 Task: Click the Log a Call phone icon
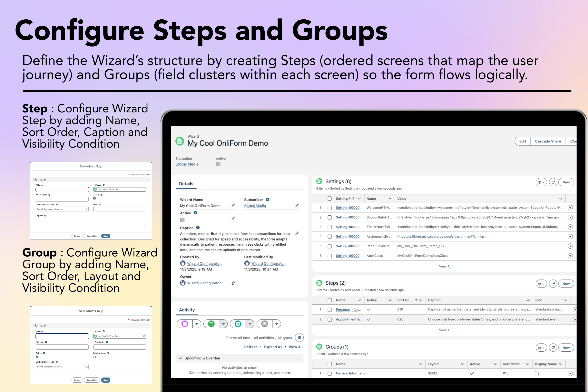pos(238,324)
